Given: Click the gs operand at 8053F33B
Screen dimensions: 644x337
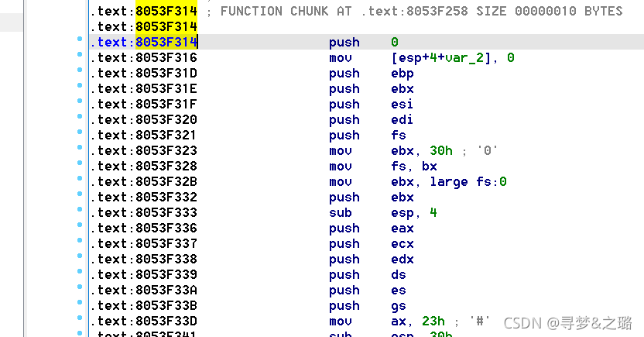Looking at the screenshot, I should point(399,306).
